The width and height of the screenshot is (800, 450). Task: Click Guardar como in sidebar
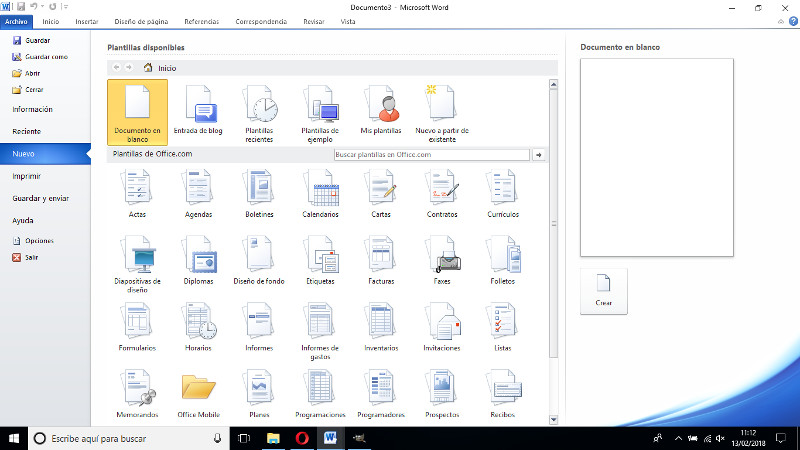point(40,57)
